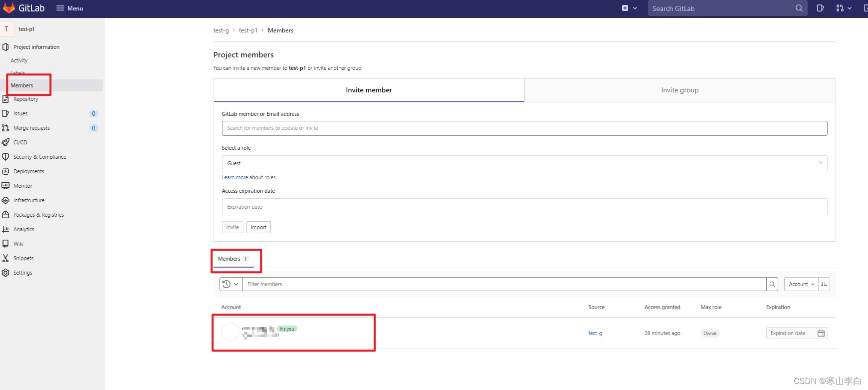Focus the Access expiration date field

click(524, 207)
